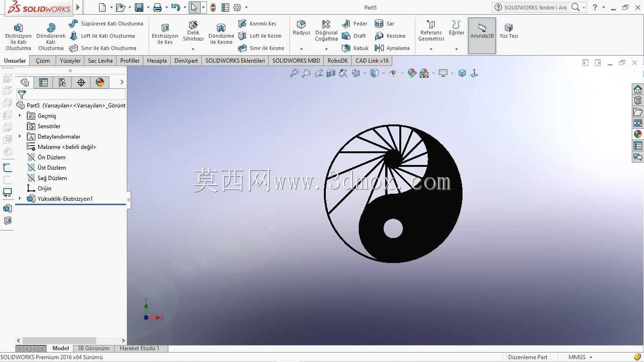Apply Draft tool
Viewport: 644px width, 362px height.
(354, 36)
